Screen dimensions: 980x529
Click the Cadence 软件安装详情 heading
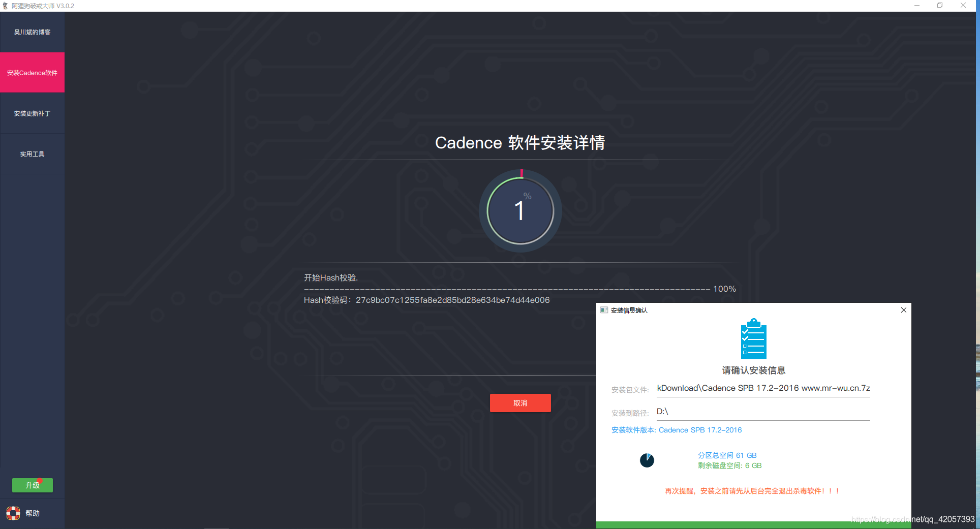tap(520, 143)
